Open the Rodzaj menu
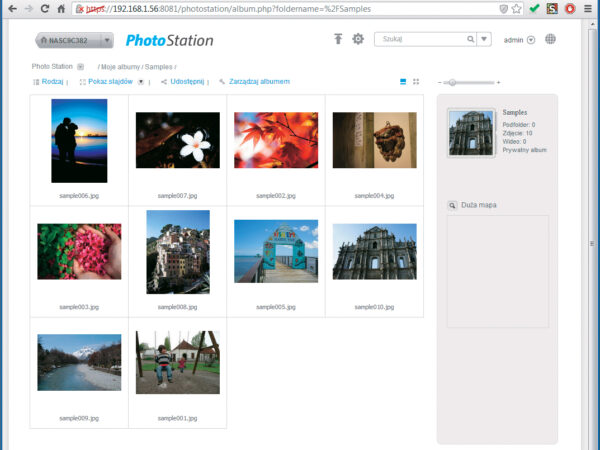The height and width of the screenshot is (450, 600). click(52, 81)
